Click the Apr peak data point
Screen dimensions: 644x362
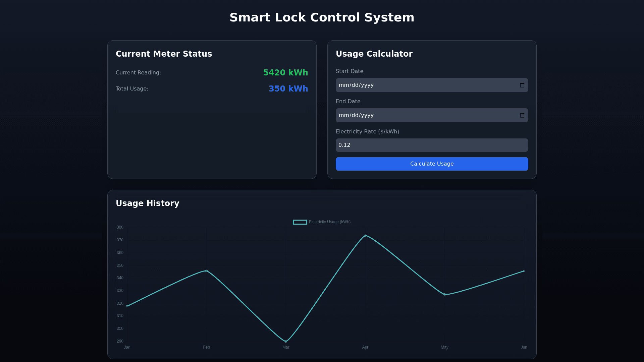(365, 236)
